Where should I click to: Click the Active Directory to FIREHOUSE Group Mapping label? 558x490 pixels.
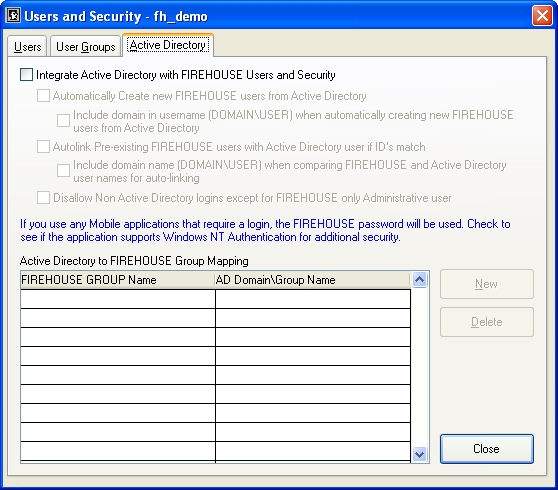[x=134, y=261]
